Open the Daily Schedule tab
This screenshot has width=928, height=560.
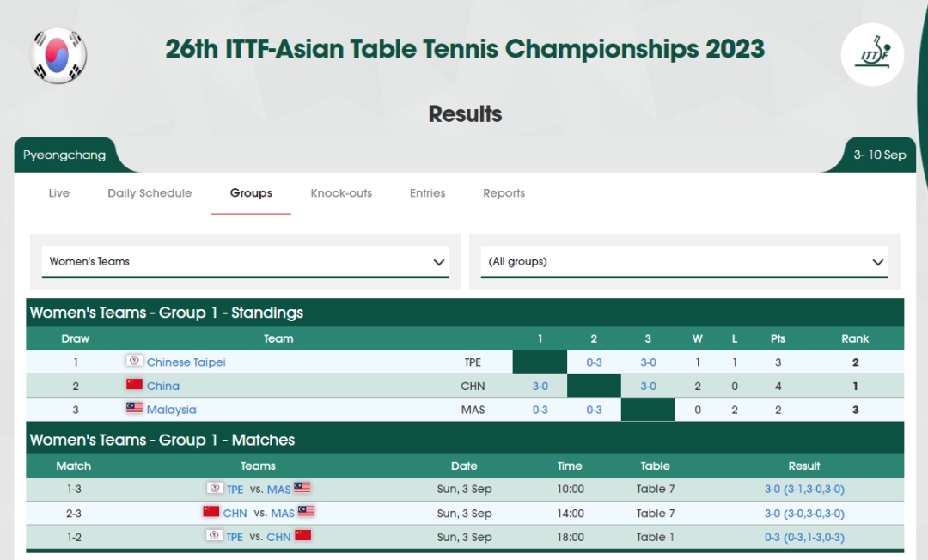[x=150, y=193]
